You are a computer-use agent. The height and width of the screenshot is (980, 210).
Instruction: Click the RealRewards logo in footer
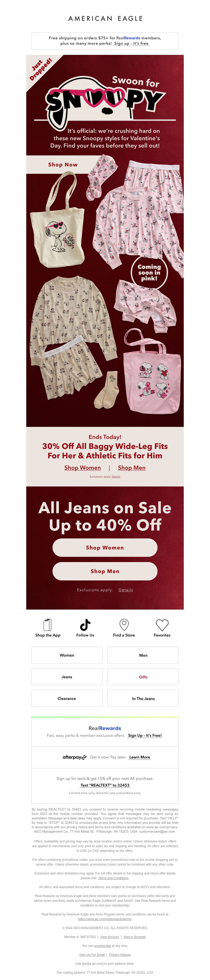point(105,728)
